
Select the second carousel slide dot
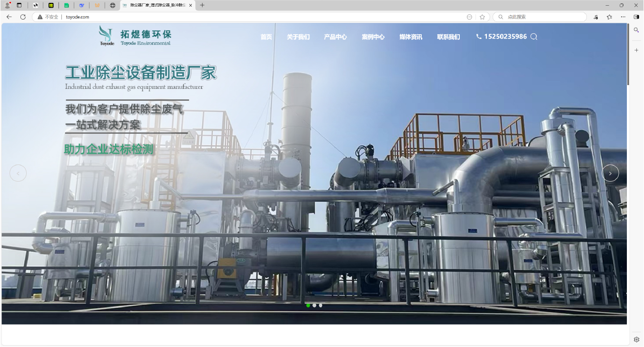314,306
